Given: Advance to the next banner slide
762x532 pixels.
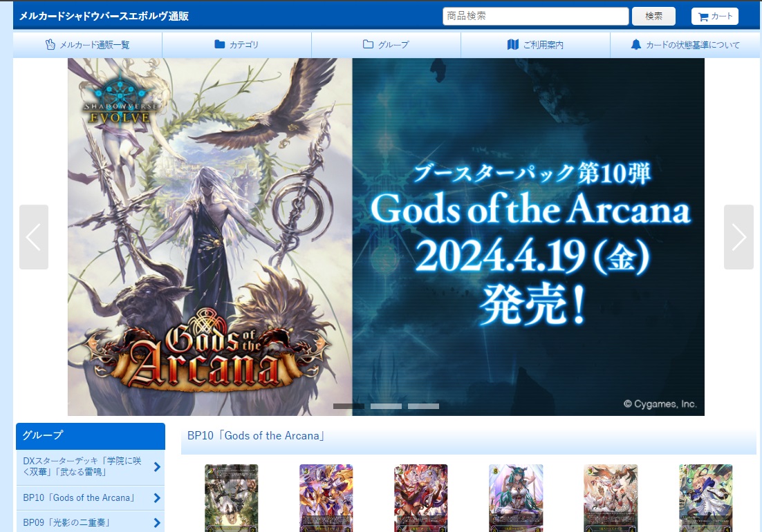Looking at the screenshot, I should click(x=738, y=237).
